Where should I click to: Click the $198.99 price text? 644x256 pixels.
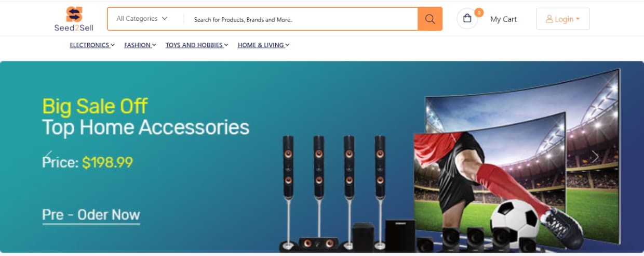[108, 162]
